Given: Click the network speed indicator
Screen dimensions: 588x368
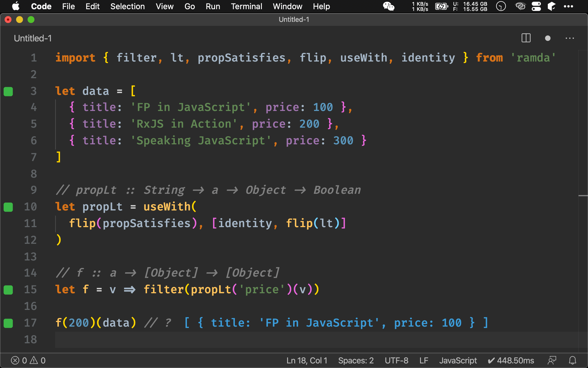Looking at the screenshot, I should [x=420, y=6].
